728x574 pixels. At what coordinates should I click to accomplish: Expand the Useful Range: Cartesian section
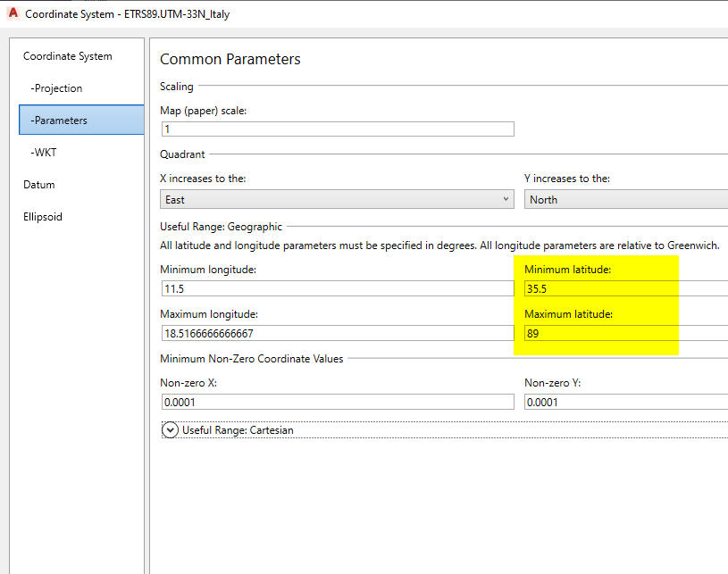tap(171, 430)
